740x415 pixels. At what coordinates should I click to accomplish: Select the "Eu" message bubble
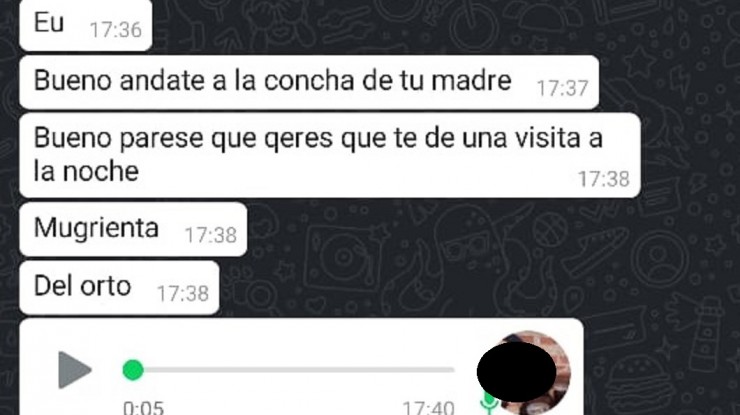86,25
